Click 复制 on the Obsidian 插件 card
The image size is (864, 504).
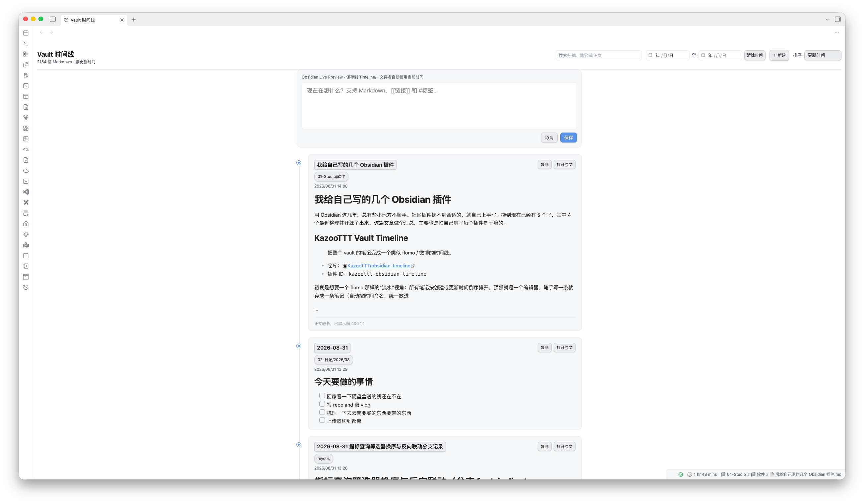pyautogui.click(x=544, y=165)
